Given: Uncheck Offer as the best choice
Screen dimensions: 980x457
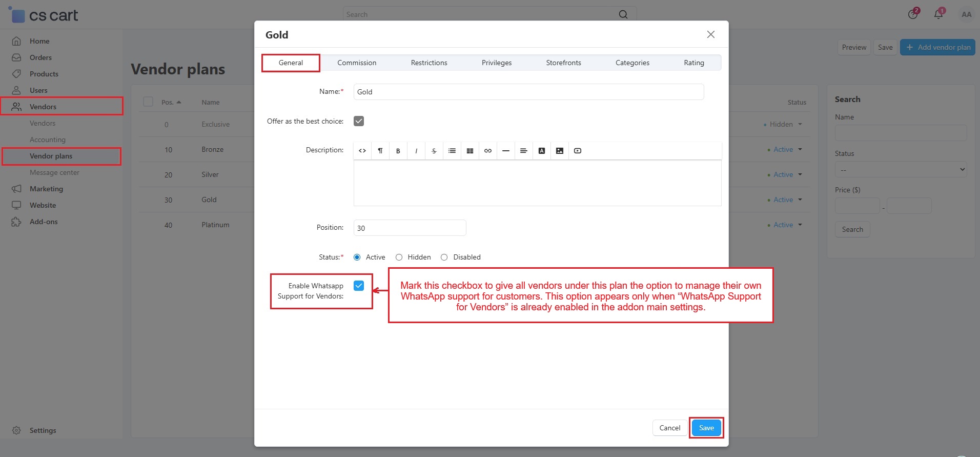Looking at the screenshot, I should [x=359, y=121].
